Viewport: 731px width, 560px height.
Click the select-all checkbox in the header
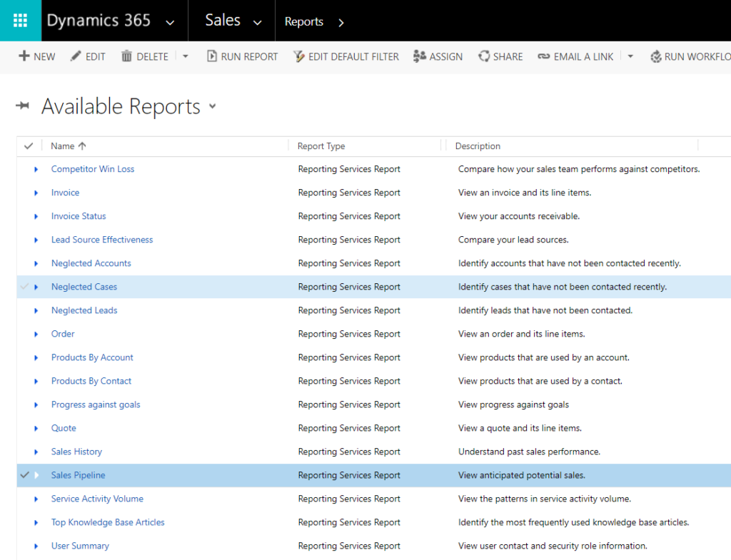28,146
